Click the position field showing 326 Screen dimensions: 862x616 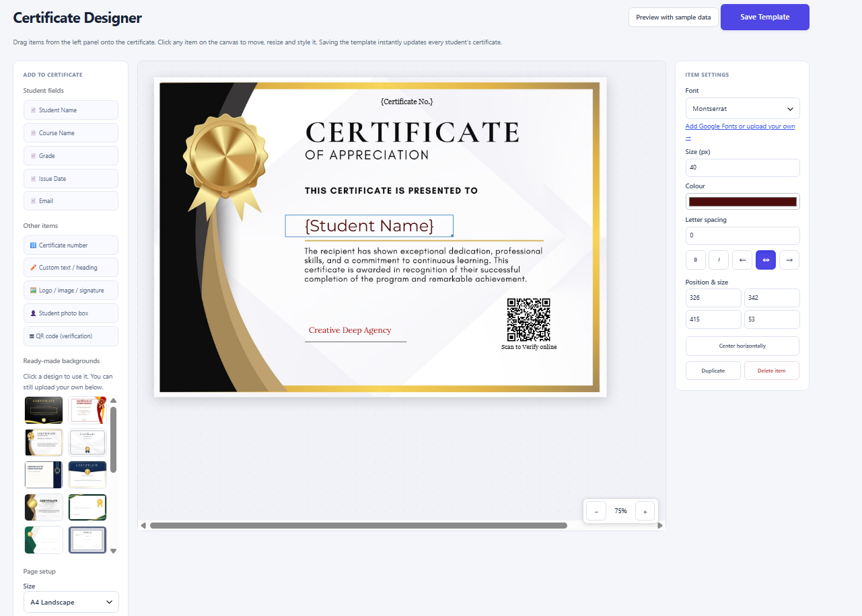713,298
